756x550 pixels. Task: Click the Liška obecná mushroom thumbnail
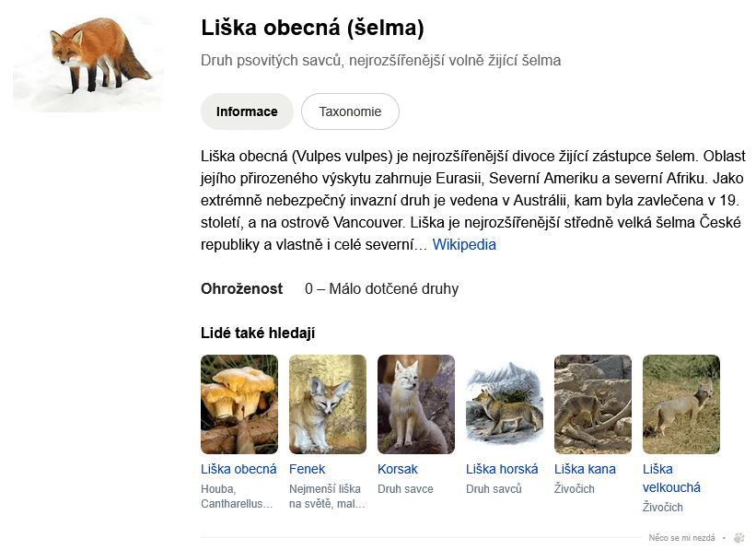[239, 404]
